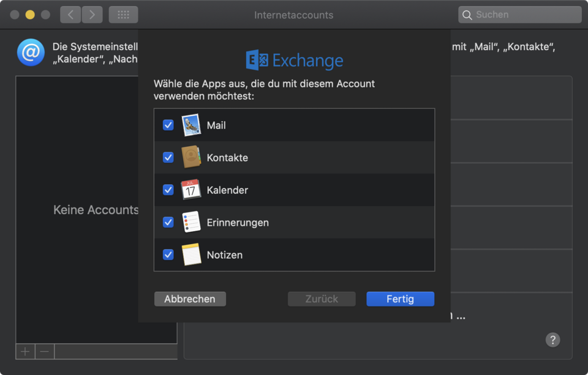Screen dimensions: 588x375
Task: Click the Kalender app icon
Action: 191,190
